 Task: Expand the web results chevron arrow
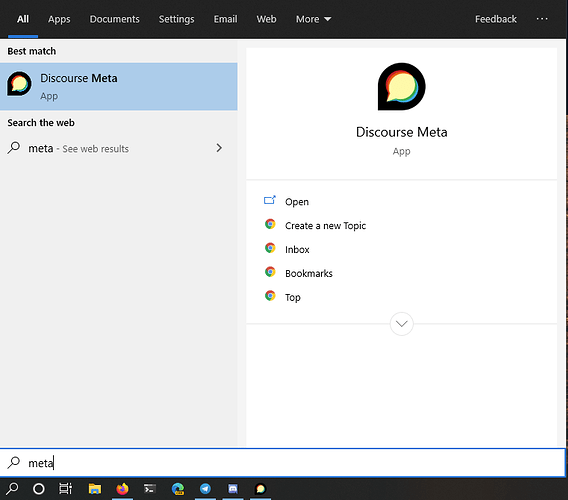pyautogui.click(x=219, y=148)
